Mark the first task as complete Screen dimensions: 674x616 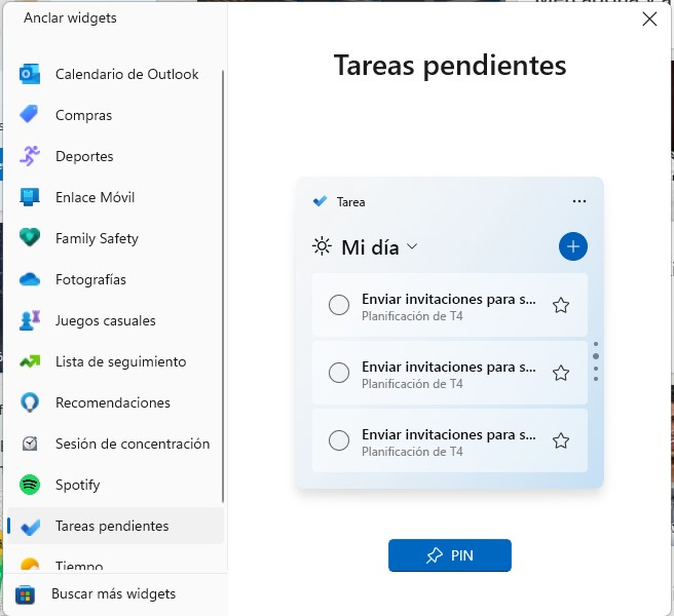point(339,305)
